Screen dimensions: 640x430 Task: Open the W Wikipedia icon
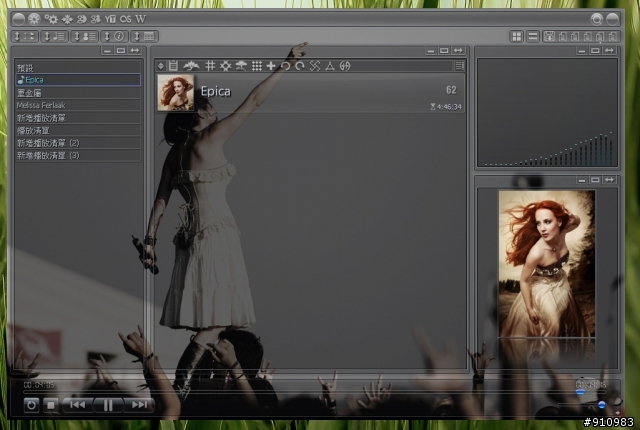click(140, 19)
